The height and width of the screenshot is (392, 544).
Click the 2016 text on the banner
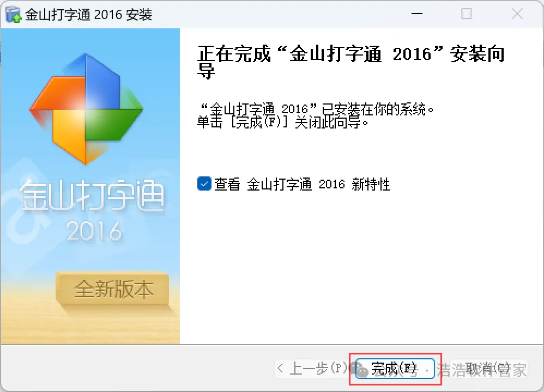click(94, 231)
